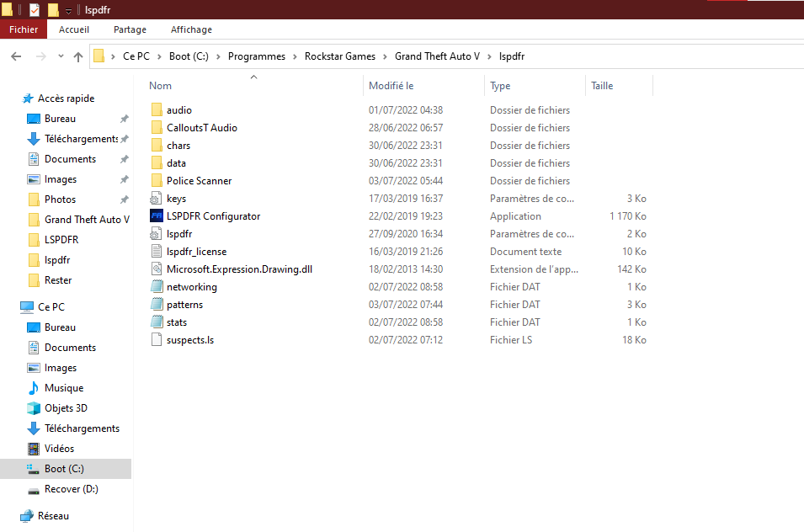Select the networking DAT file icon
Image resolution: width=804 pixels, height=532 pixels.
pyautogui.click(x=157, y=286)
